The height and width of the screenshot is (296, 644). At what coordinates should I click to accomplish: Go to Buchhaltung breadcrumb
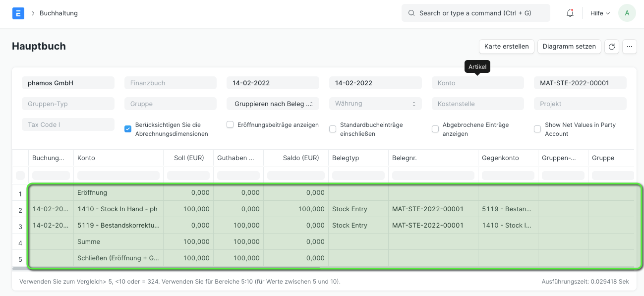(59, 13)
